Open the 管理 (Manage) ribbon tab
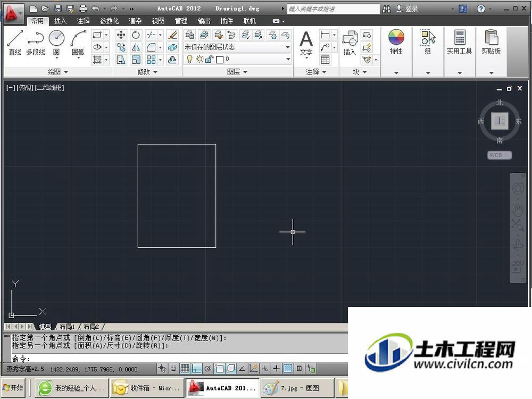Image resolution: width=532 pixels, height=399 pixels. [x=181, y=21]
